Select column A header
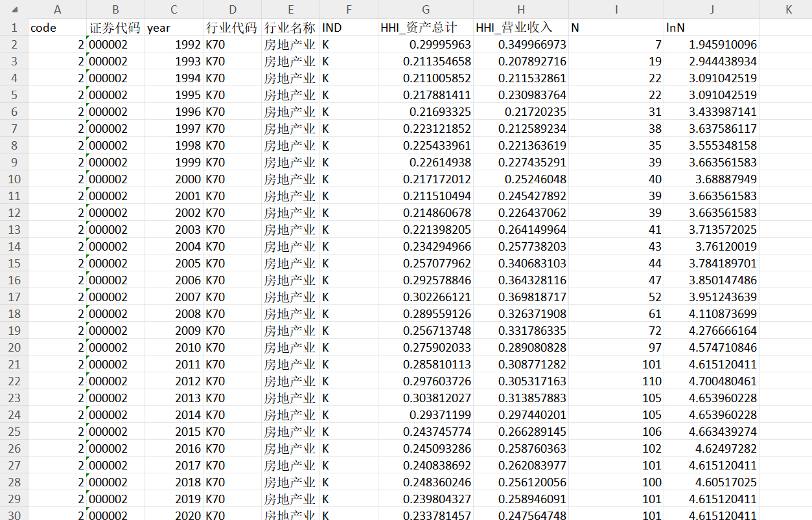This screenshot has width=812, height=520. [57, 9]
